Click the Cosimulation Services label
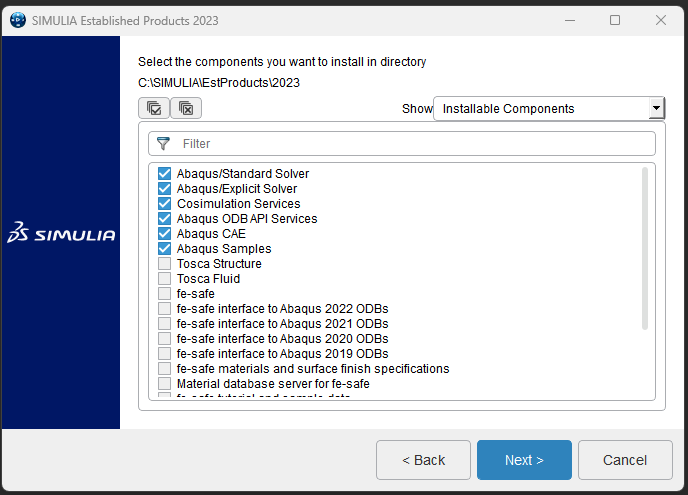This screenshot has height=495, width=688. [x=239, y=204]
